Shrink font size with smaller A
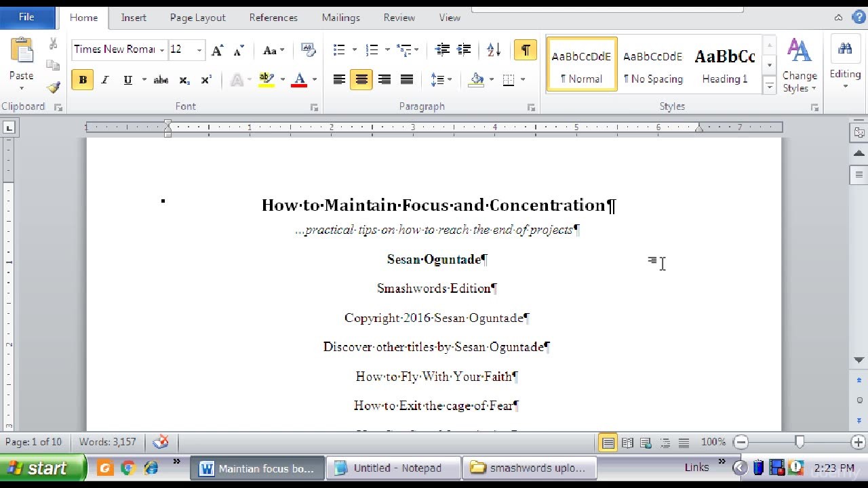Viewport: 868px width, 488px height. (x=239, y=49)
